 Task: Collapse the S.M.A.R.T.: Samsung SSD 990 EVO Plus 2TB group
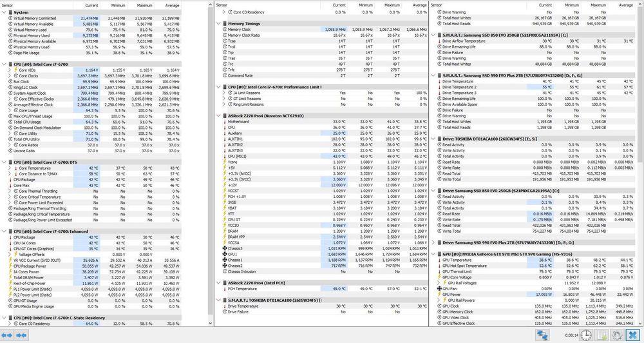coord(433,75)
